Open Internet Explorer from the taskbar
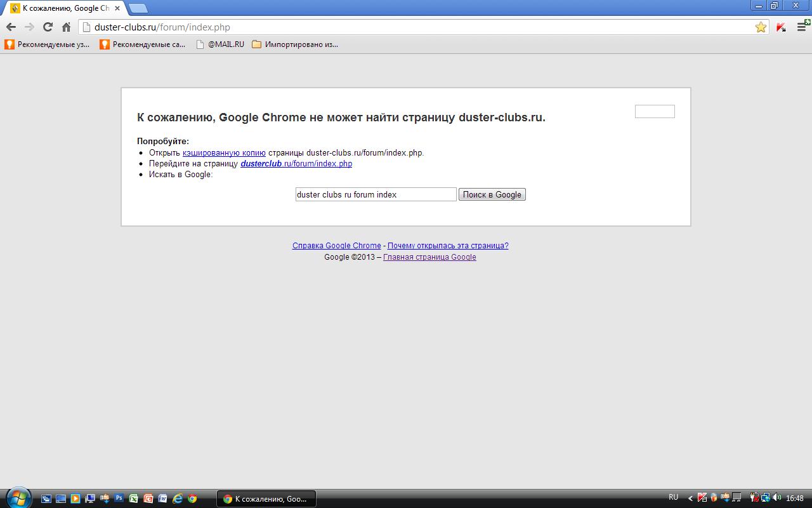Image resolution: width=812 pixels, height=508 pixels. (178, 498)
